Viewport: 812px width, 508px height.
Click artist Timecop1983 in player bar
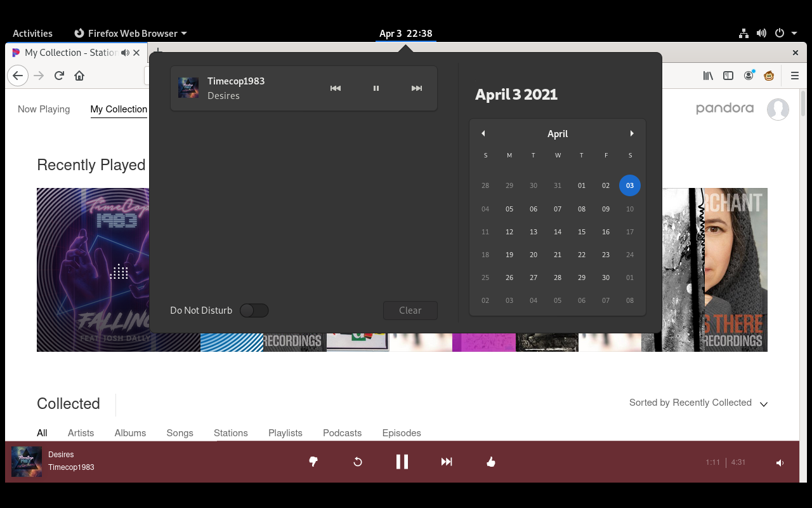pos(71,467)
